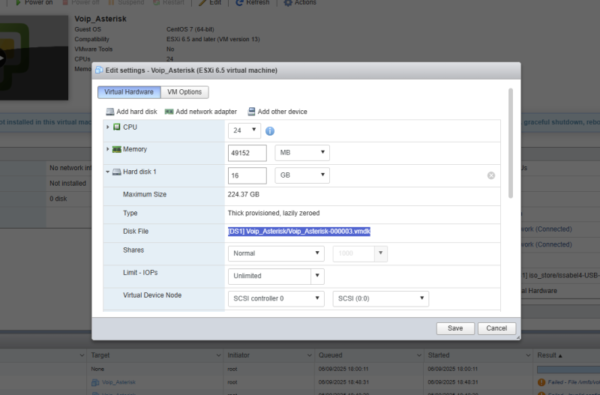Click the blue CPU info icon

tap(270, 131)
